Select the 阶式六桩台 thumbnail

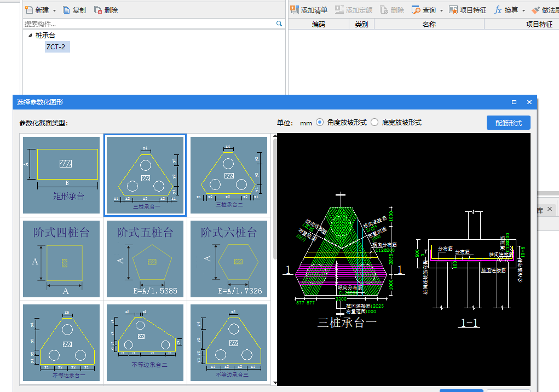228,259
